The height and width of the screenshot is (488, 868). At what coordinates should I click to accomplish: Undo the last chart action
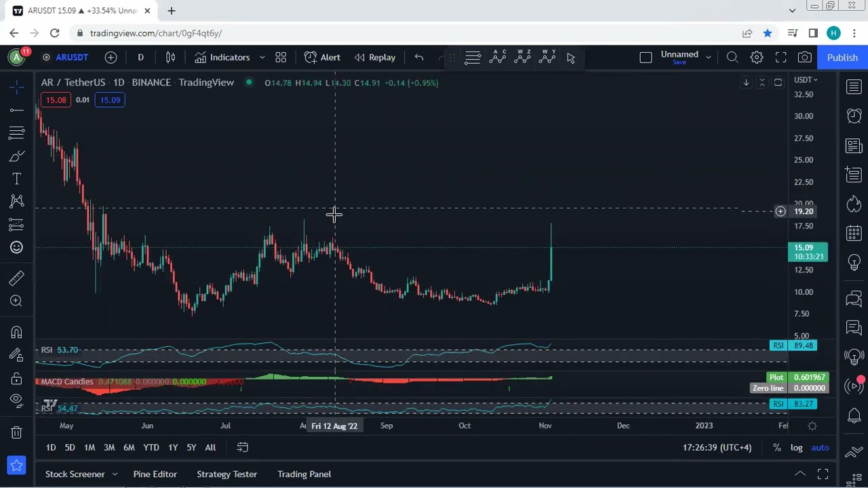pyautogui.click(x=419, y=58)
